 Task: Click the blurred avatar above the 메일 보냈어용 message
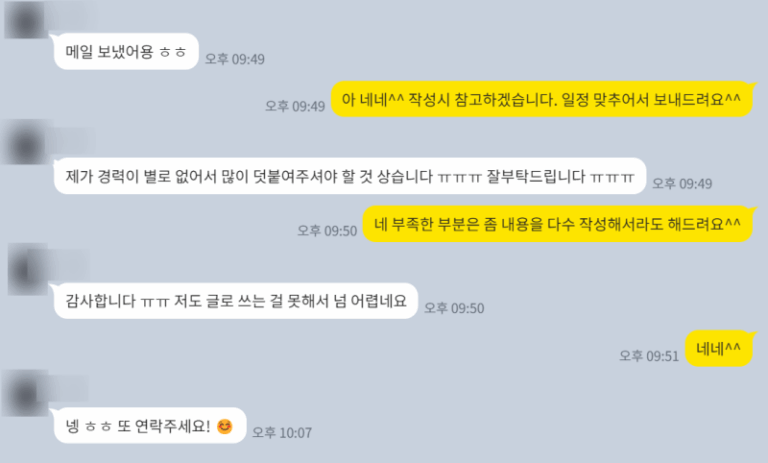25,20
